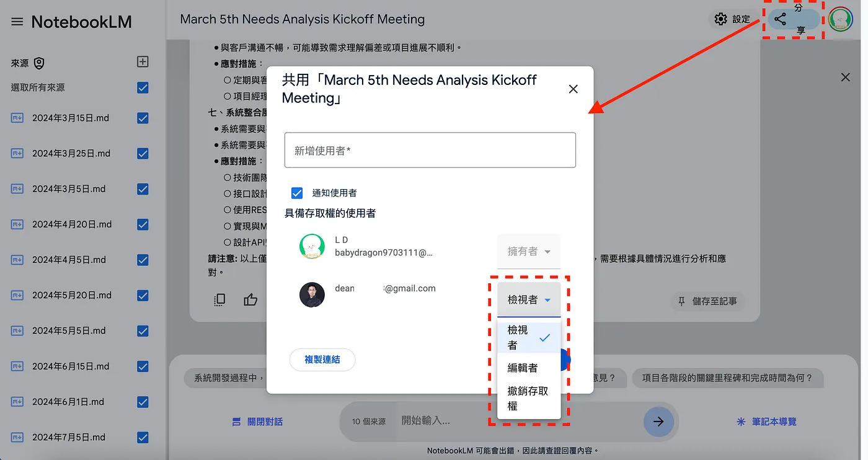This screenshot has width=868, height=460.
Task: Click the shield icon beside 來源
Action: click(x=40, y=63)
